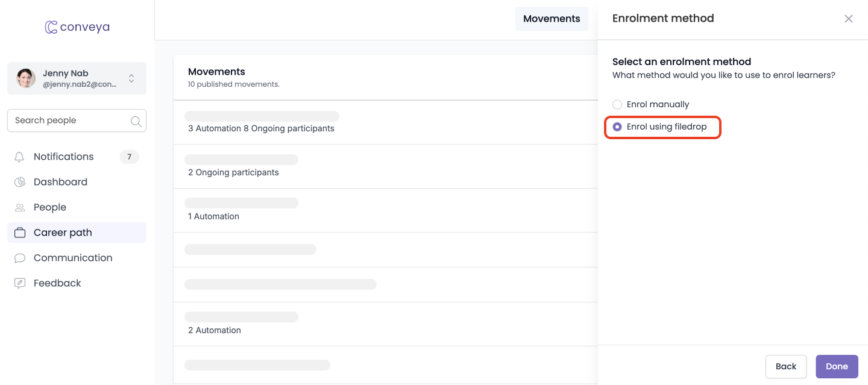Click the People group icon
The width and height of the screenshot is (868, 385).
coord(20,207)
